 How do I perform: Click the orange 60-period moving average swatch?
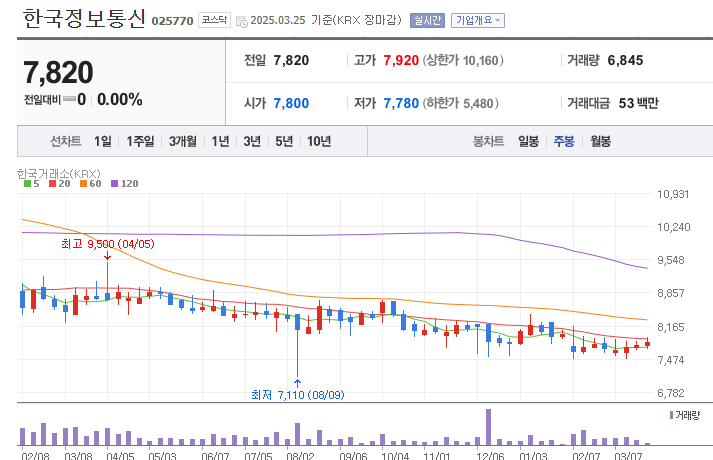(x=83, y=184)
